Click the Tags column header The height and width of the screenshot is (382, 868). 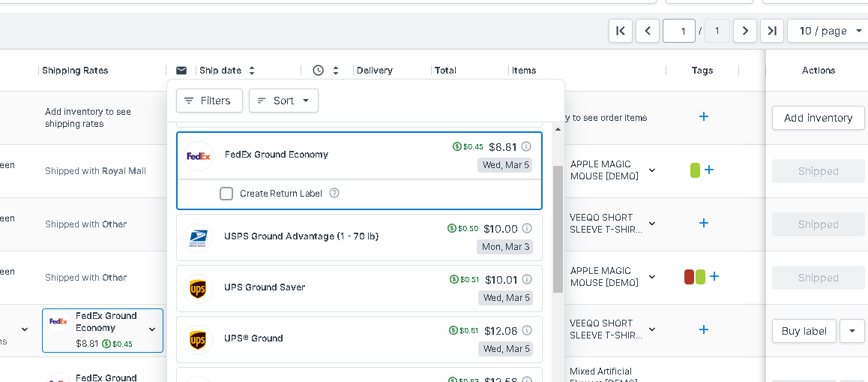coord(702,71)
